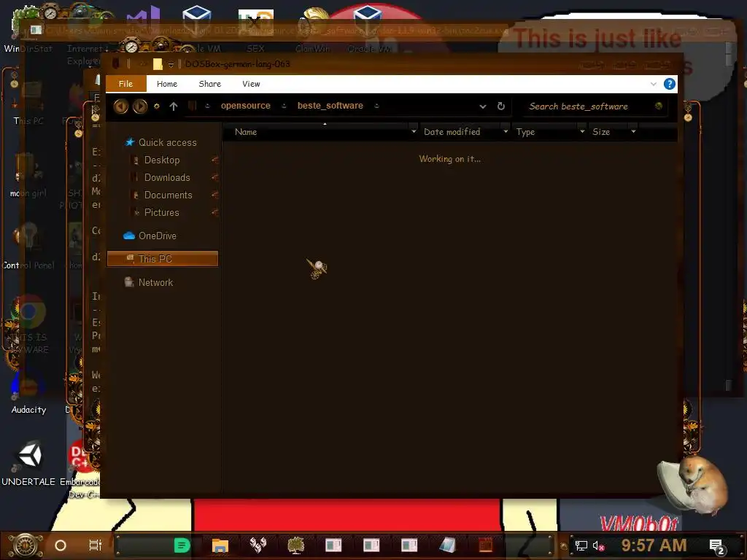The height and width of the screenshot is (560, 747).
Task: Select the WinDirStat desktop shortcut
Action: (28, 29)
